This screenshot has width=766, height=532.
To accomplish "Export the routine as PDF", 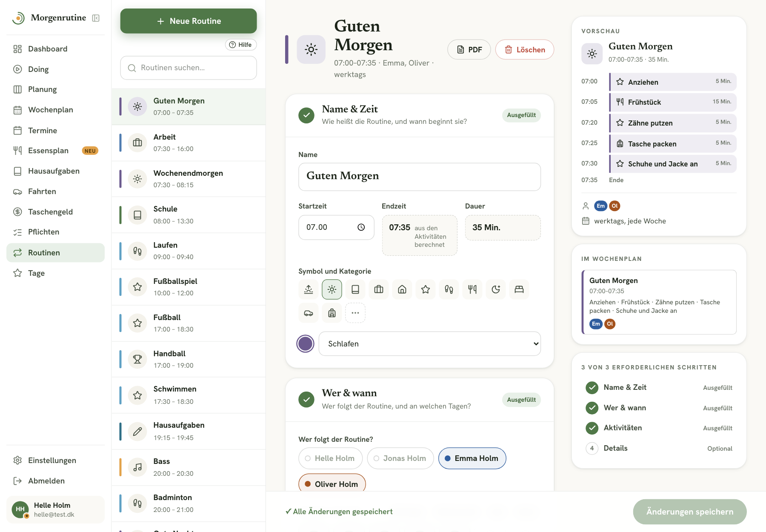I will (x=469, y=50).
